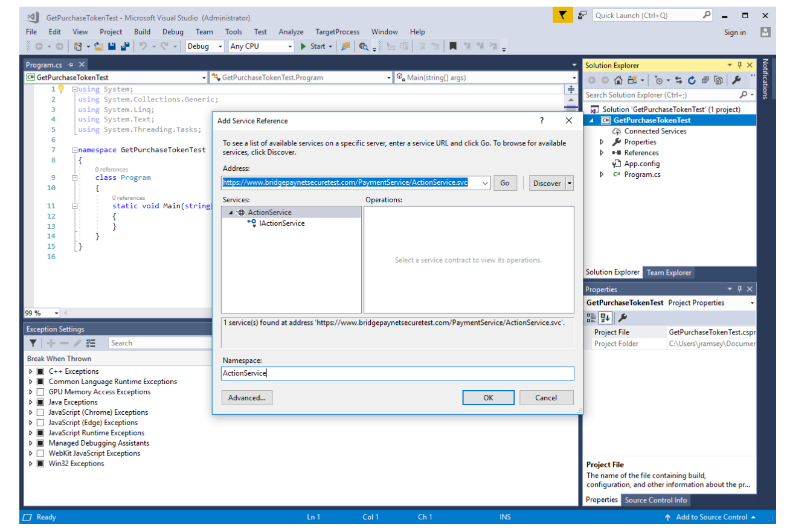The width and height of the screenshot is (787, 532).
Task: Enable the WebKit JavaScript Exceptions checkbox
Action: point(40,453)
